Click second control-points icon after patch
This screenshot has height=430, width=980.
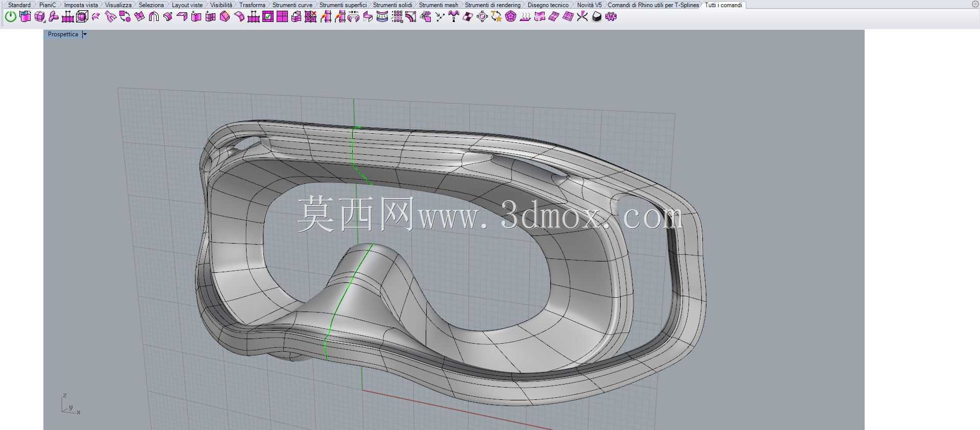click(254, 17)
